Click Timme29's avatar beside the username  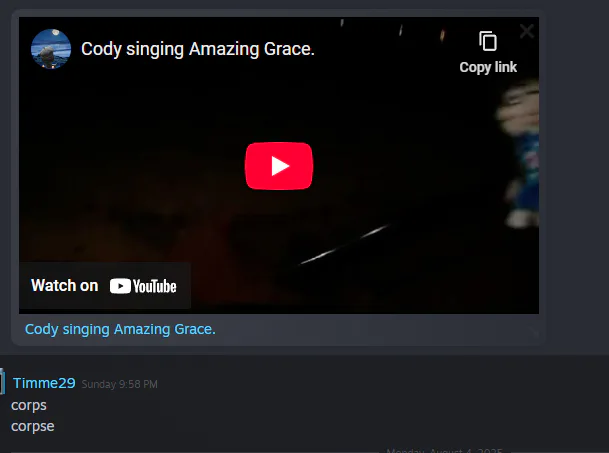tap(2, 382)
